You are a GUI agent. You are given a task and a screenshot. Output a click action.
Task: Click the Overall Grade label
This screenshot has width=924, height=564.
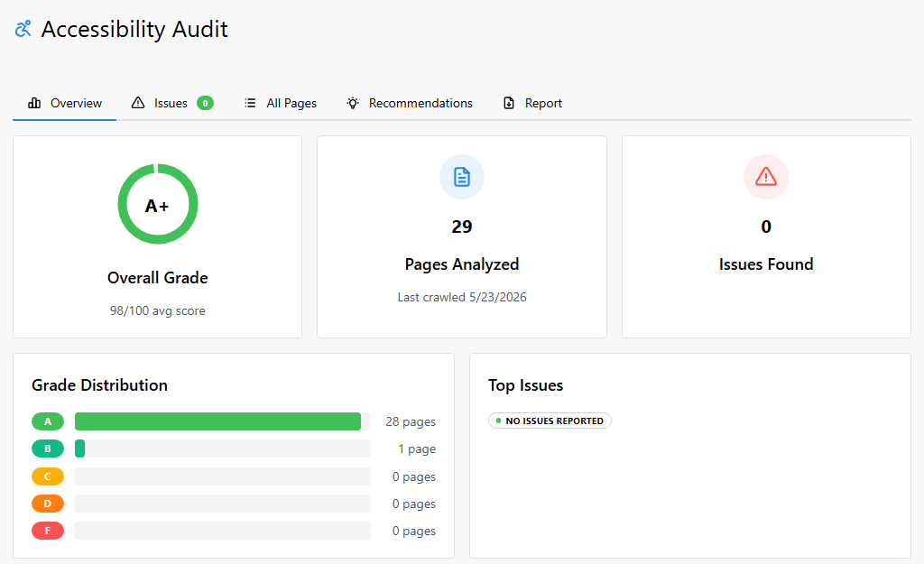(x=157, y=278)
